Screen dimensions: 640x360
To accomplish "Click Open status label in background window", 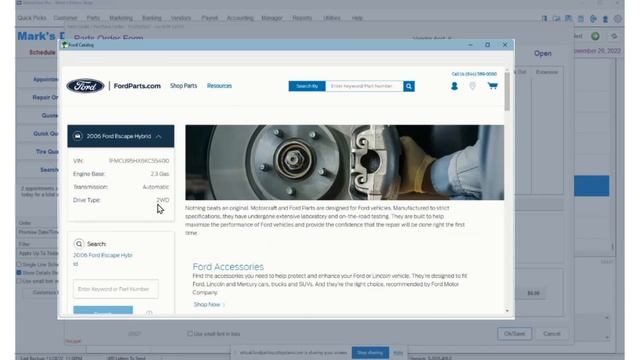I will click(x=543, y=53).
